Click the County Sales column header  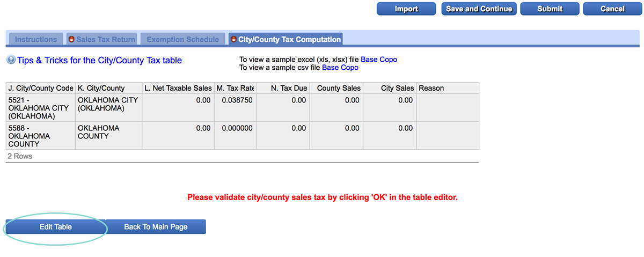(336, 88)
